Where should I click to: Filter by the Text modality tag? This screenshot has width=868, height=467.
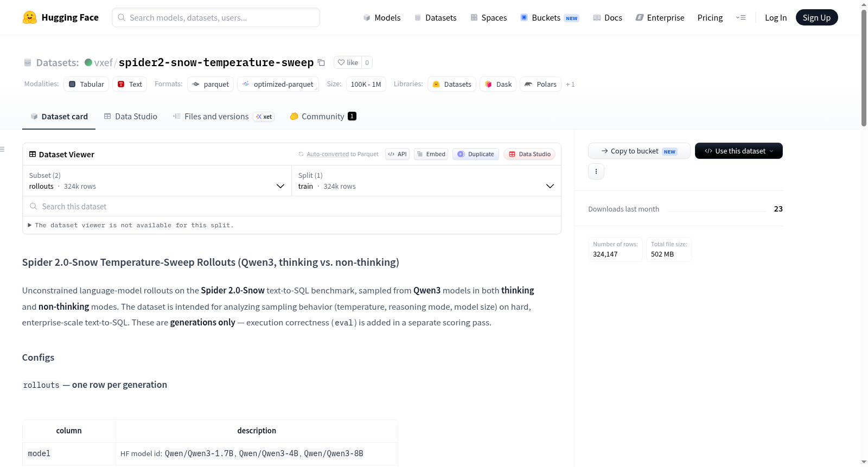[x=130, y=84]
